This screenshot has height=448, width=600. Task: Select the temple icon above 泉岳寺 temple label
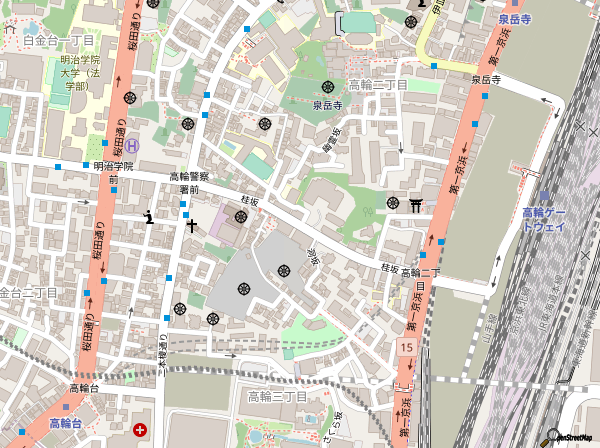[328, 87]
